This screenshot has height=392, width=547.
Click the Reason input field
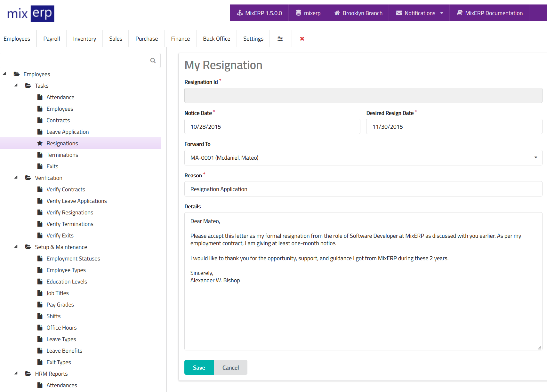point(363,189)
